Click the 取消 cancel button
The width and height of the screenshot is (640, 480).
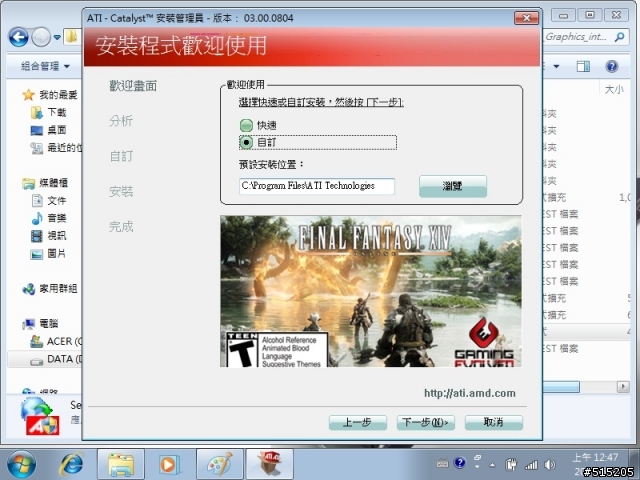coord(493,422)
